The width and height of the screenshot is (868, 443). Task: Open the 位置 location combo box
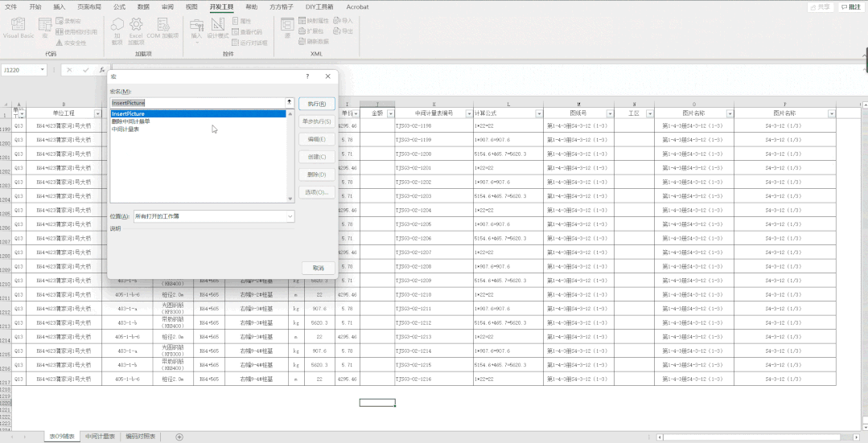point(214,216)
